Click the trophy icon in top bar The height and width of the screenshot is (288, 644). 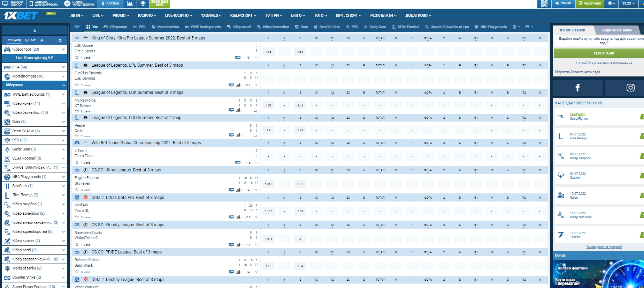tap(143, 3)
